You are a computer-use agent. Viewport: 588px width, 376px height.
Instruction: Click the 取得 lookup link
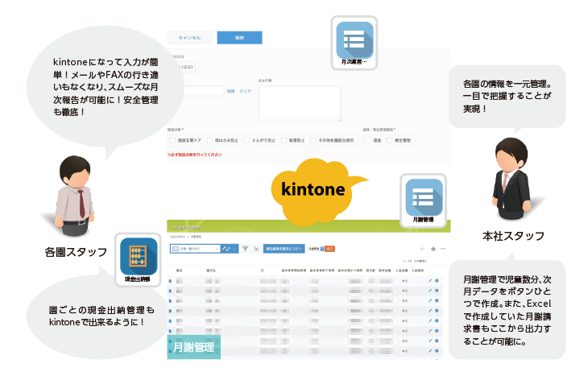(x=230, y=91)
